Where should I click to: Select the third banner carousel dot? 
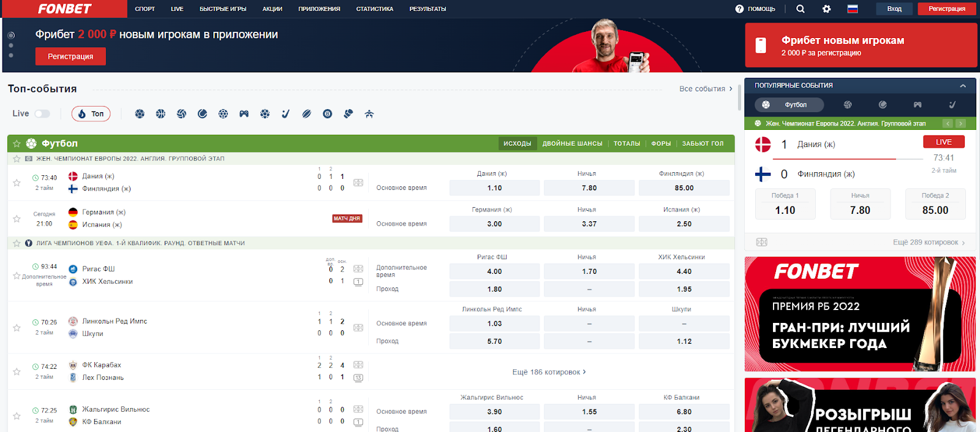[11, 55]
